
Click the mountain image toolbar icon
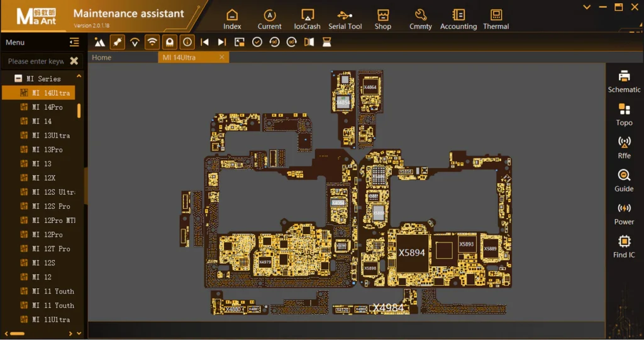(x=100, y=42)
